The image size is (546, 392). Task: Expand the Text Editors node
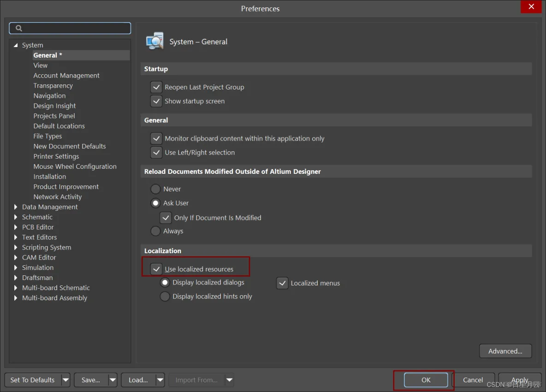(x=16, y=237)
